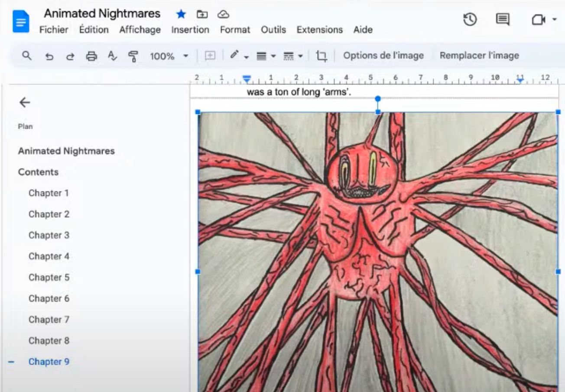
Task: Open the Extensions menu
Action: tap(319, 30)
